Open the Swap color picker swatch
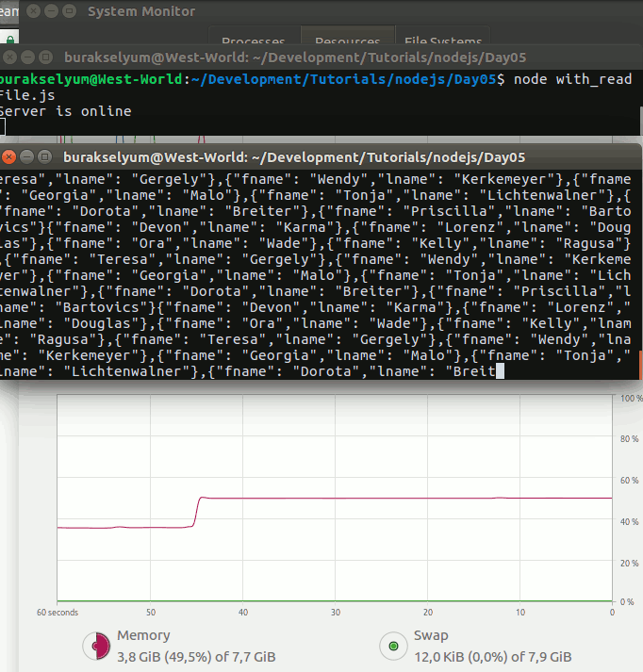The image size is (643, 672). coord(391,646)
